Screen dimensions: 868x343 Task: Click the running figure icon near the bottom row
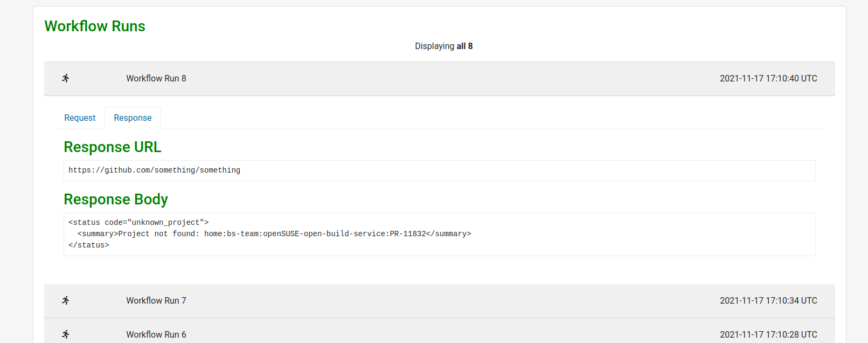(65, 334)
